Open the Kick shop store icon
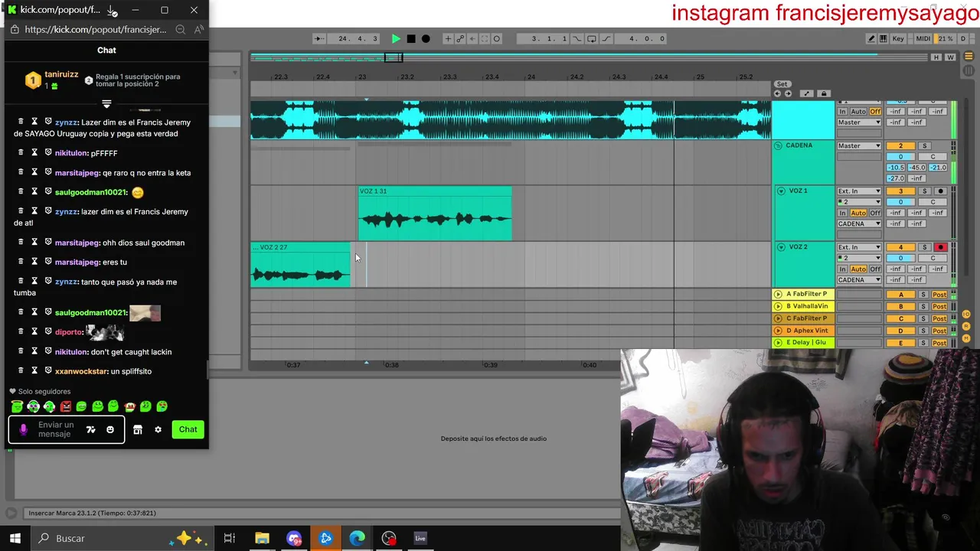Viewport: 980px width, 551px height. click(x=138, y=429)
